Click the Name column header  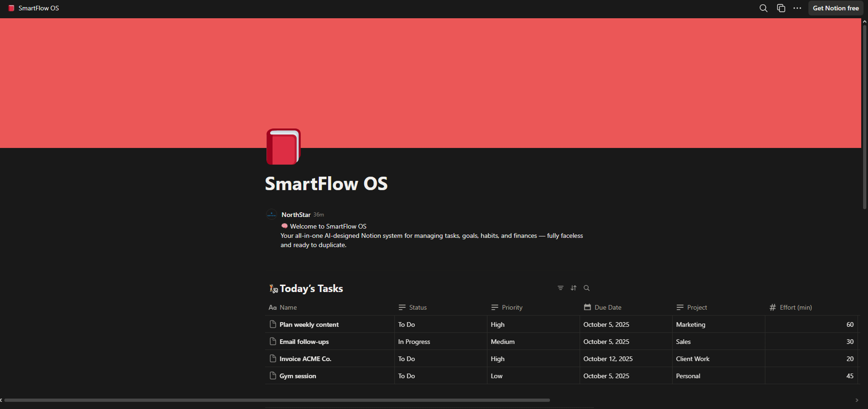point(329,307)
